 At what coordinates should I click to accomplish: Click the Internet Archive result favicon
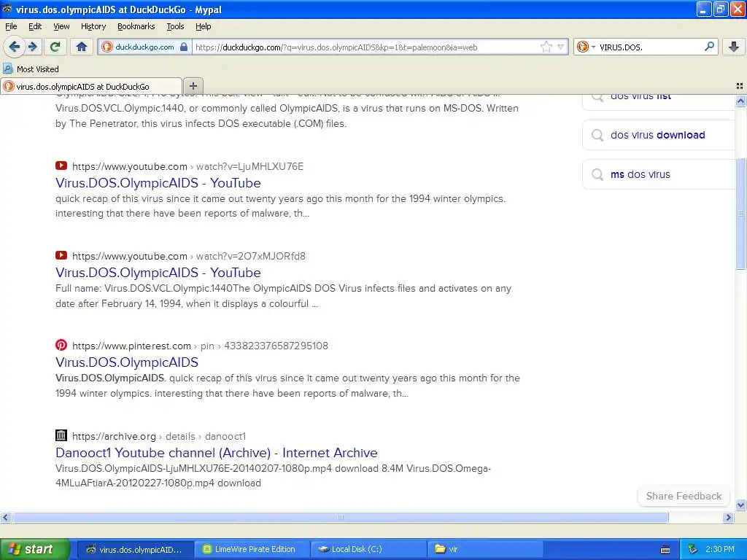click(61, 435)
